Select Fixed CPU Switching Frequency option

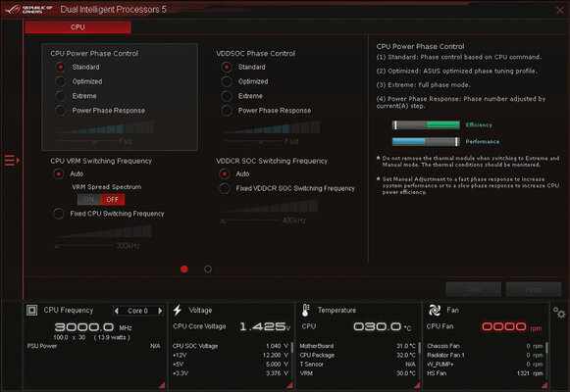[x=58, y=214]
